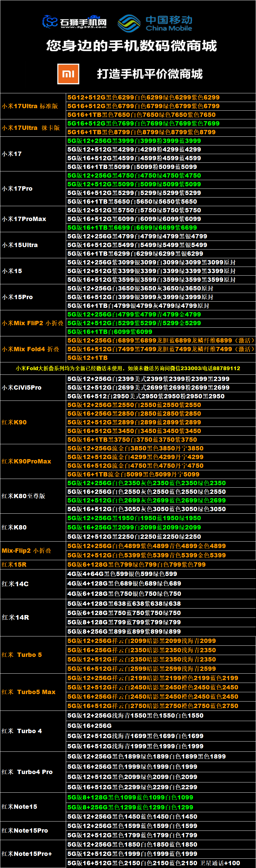Click the 红米K80至尊版 model label
Screen dimensions: 256x868
[x=23, y=496]
